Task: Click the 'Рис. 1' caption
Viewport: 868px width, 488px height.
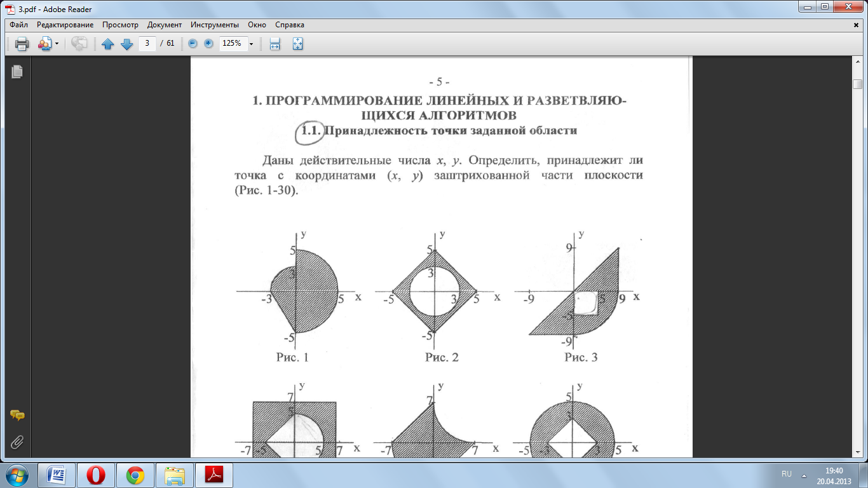Action: pos(292,358)
